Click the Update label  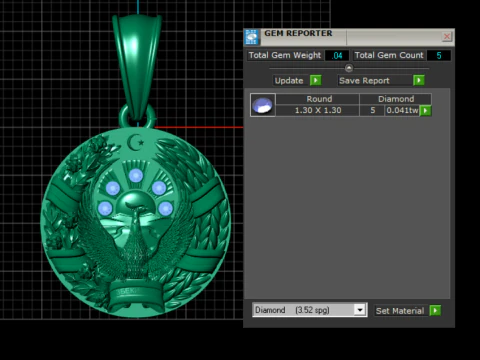click(x=289, y=81)
